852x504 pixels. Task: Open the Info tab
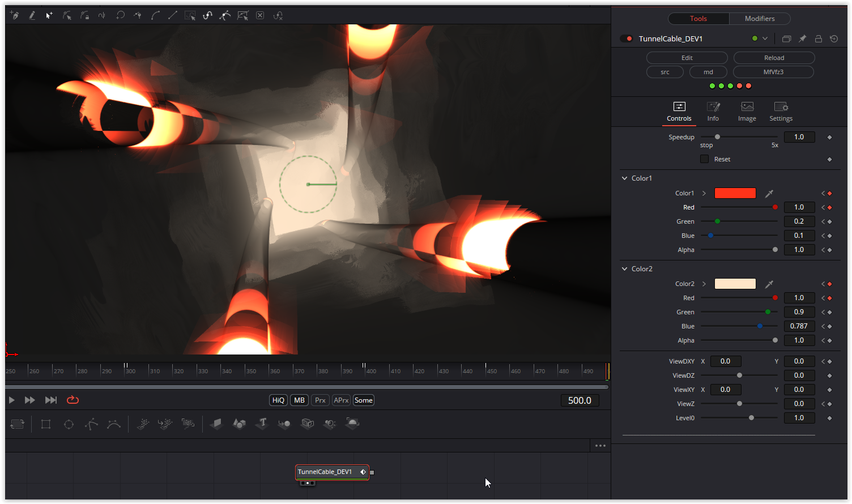[713, 112]
